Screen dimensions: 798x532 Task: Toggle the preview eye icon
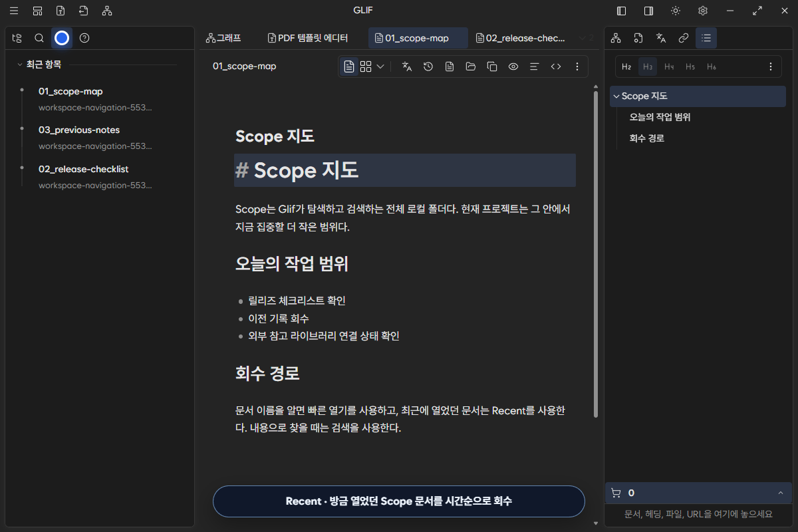(x=513, y=66)
